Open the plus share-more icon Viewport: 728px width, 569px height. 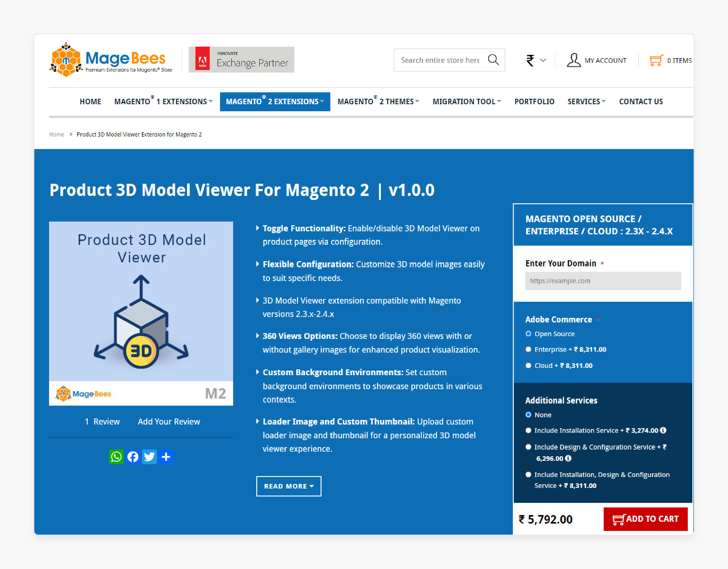[x=166, y=457]
